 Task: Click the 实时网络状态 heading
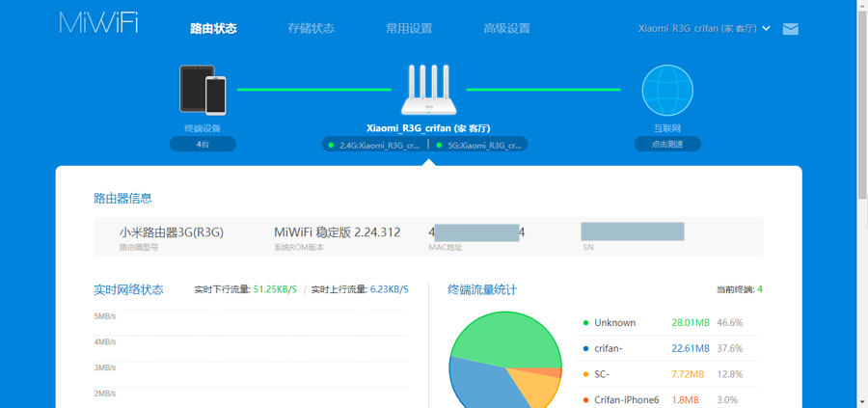point(128,289)
